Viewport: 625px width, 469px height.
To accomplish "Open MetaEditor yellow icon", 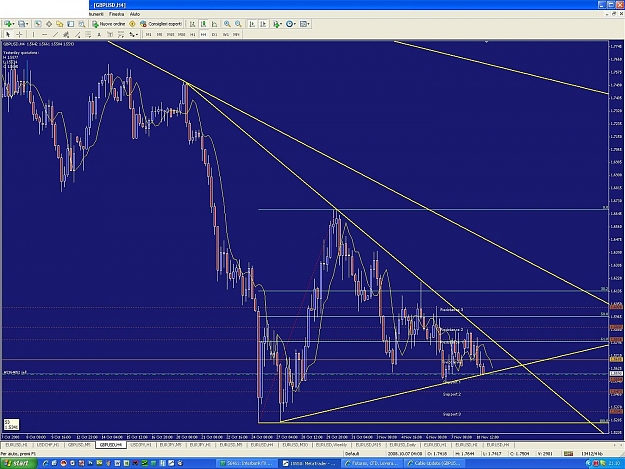I will coord(132,24).
